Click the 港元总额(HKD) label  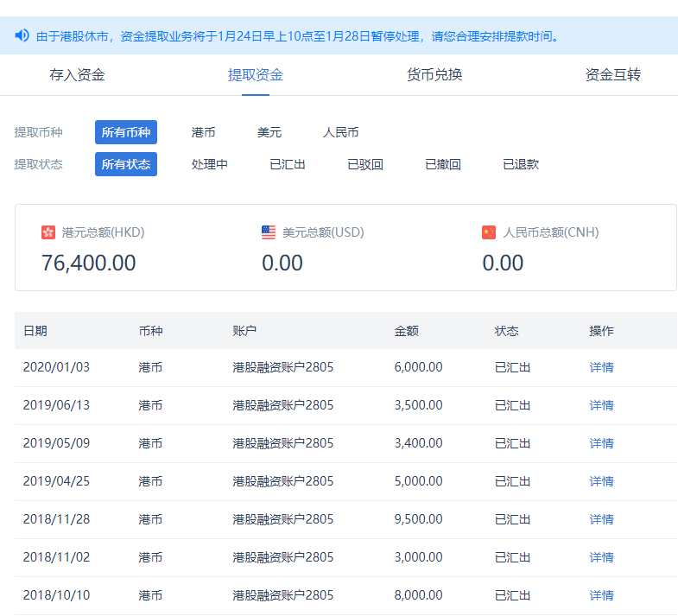coord(103,232)
